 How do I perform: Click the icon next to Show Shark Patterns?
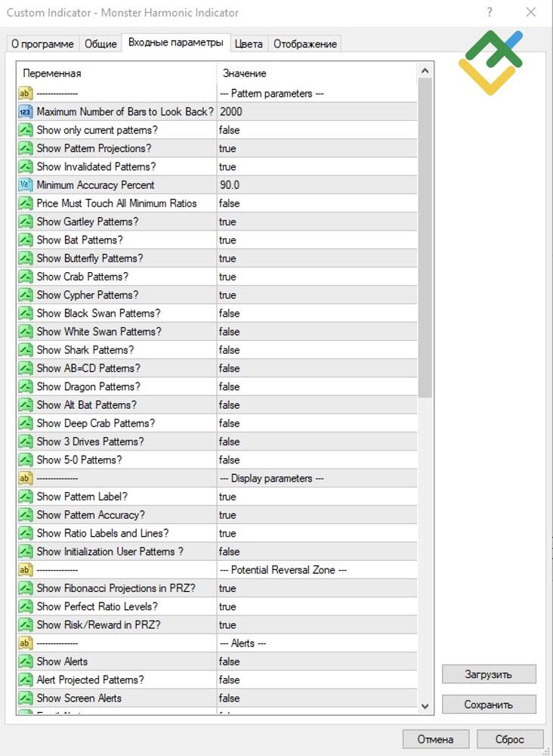pos(25,350)
